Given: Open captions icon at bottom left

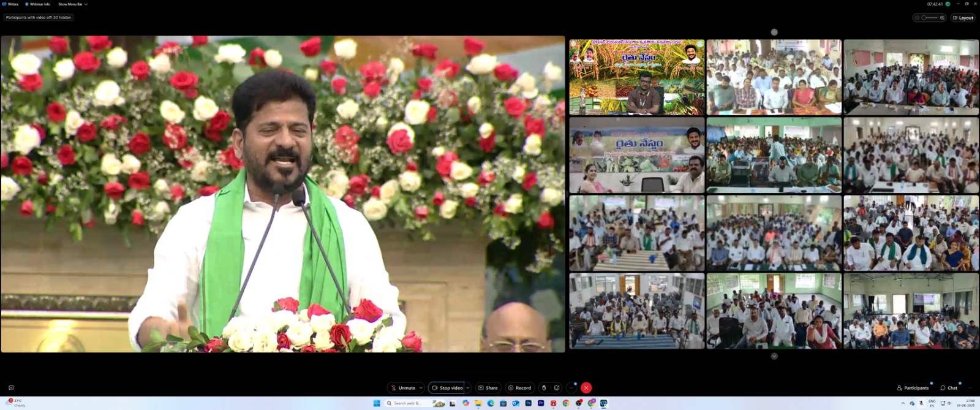Looking at the screenshot, I should pyautogui.click(x=11, y=388).
